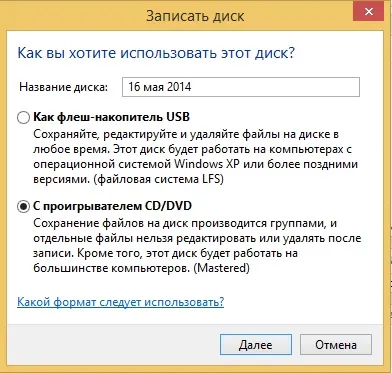The height and width of the screenshot is (373, 392).
Task: Close the "Записать диск" dialog
Action: point(369,12)
